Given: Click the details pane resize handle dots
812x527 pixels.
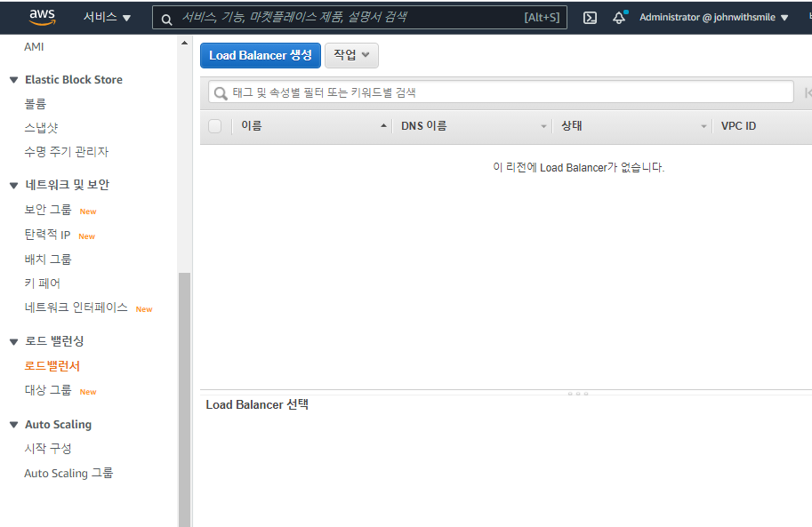Looking at the screenshot, I should point(578,394).
